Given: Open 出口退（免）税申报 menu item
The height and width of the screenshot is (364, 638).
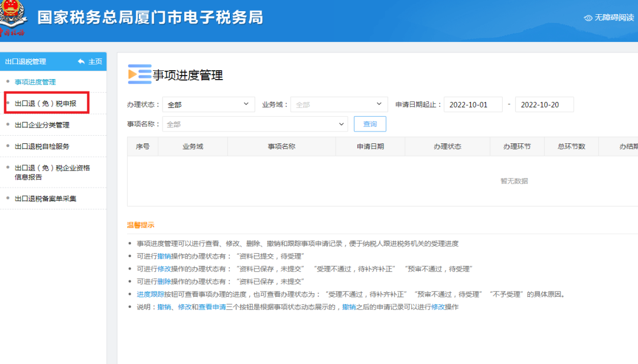Looking at the screenshot, I should (45, 103).
